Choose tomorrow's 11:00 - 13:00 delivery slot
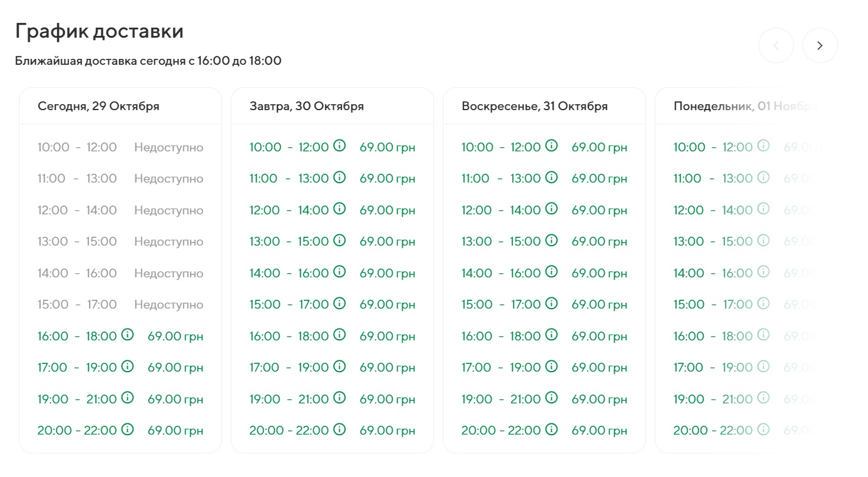Image resolution: width=868 pixels, height=477 pixels. pos(289,178)
